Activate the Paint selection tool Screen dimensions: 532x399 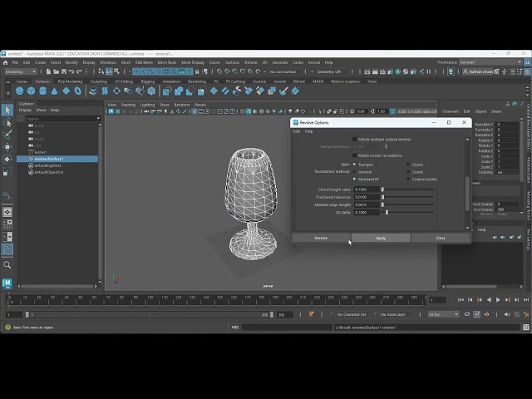(x=7, y=135)
